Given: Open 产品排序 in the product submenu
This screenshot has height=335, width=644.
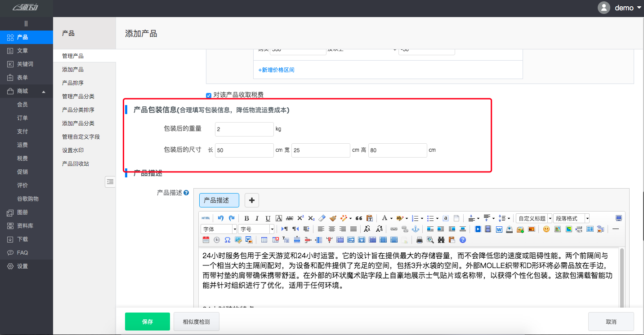Looking at the screenshot, I should (x=72, y=83).
